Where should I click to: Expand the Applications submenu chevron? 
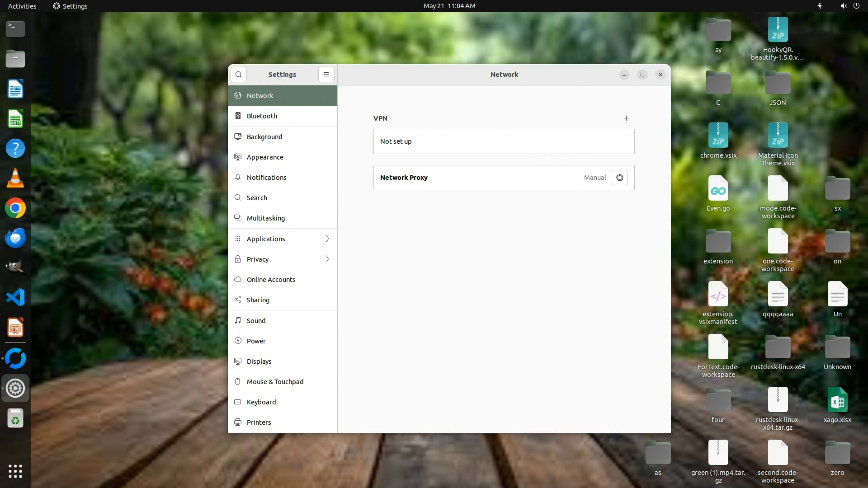327,239
